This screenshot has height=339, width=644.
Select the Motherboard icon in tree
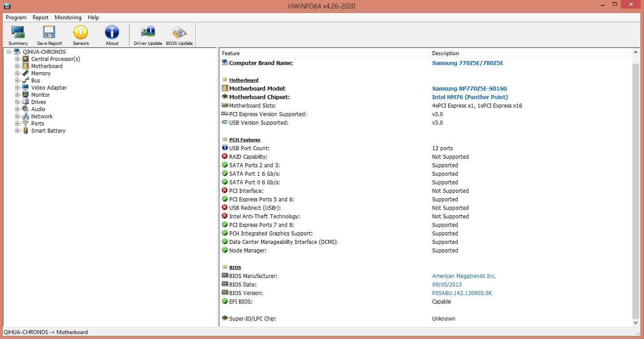[26, 66]
